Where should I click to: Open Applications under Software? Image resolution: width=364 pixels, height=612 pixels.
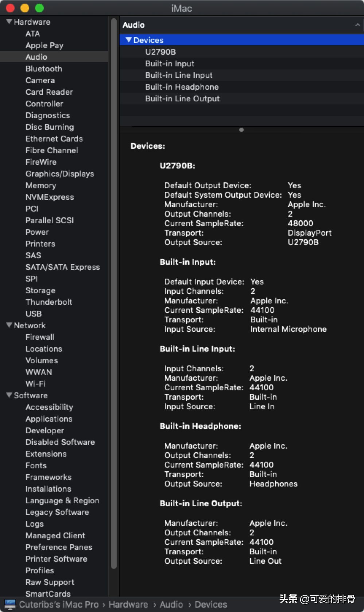(x=49, y=419)
